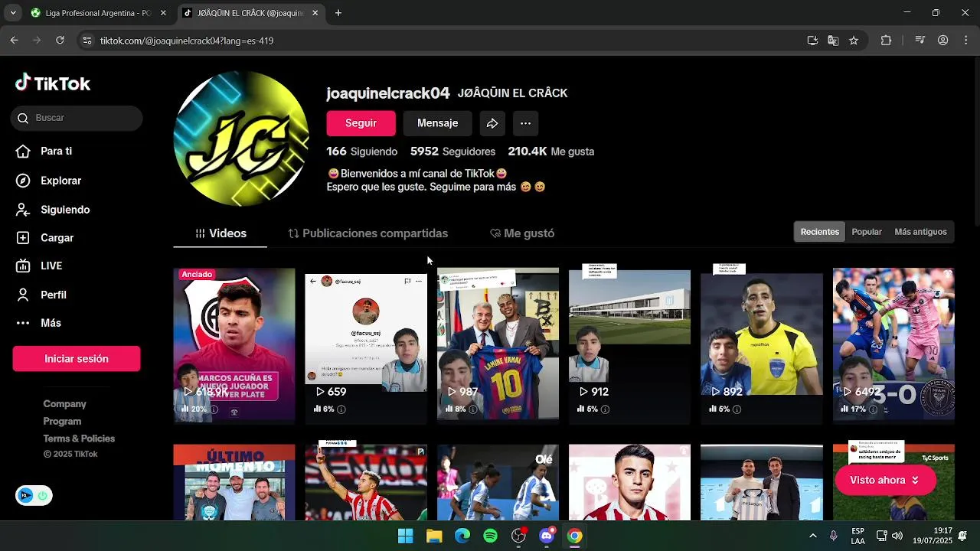Click the Mensaje button
This screenshot has width=980, height=551.
[437, 123]
